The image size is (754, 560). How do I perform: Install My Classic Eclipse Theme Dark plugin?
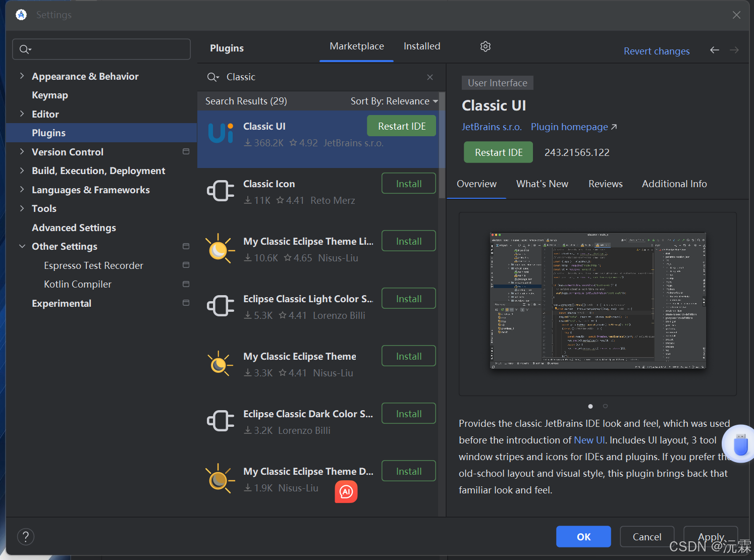point(409,471)
